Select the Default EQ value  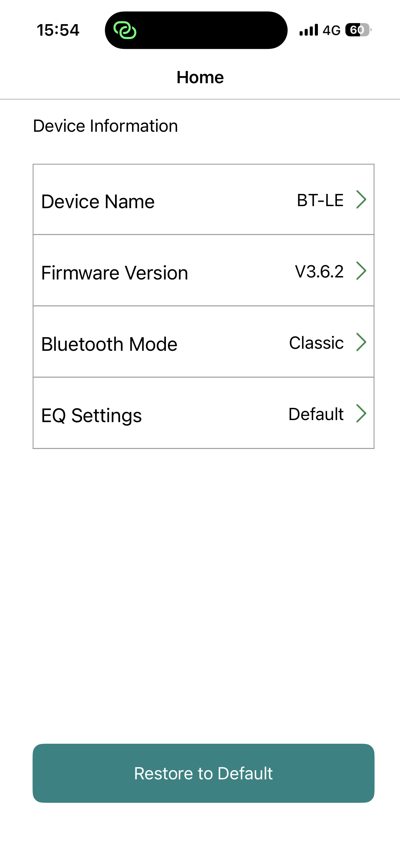click(316, 414)
